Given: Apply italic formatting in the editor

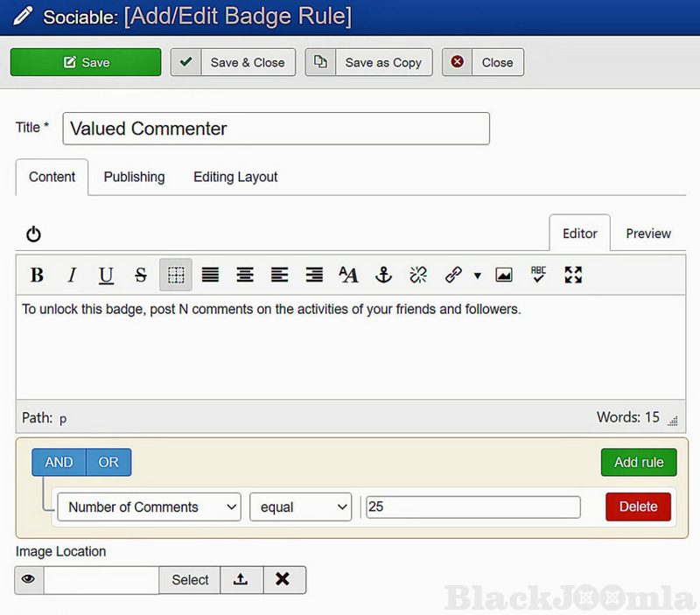Looking at the screenshot, I should click(x=72, y=276).
